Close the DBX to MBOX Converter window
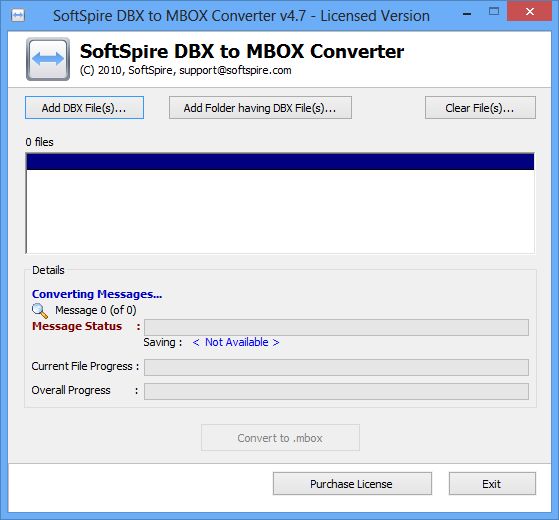The width and height of the screenshot is (559, 520). pyautogui.click(x=530, y=11)
